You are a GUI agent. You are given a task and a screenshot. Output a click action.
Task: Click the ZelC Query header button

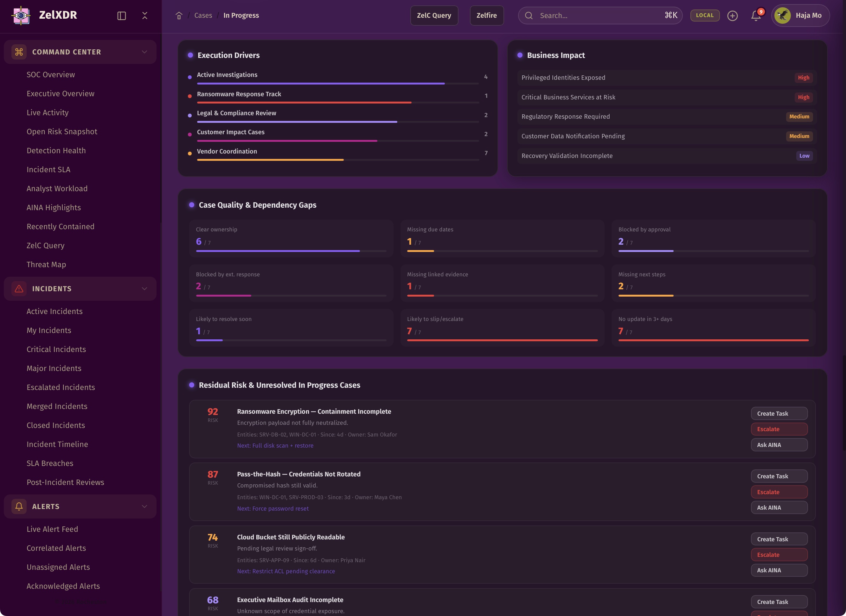[434, 16]
